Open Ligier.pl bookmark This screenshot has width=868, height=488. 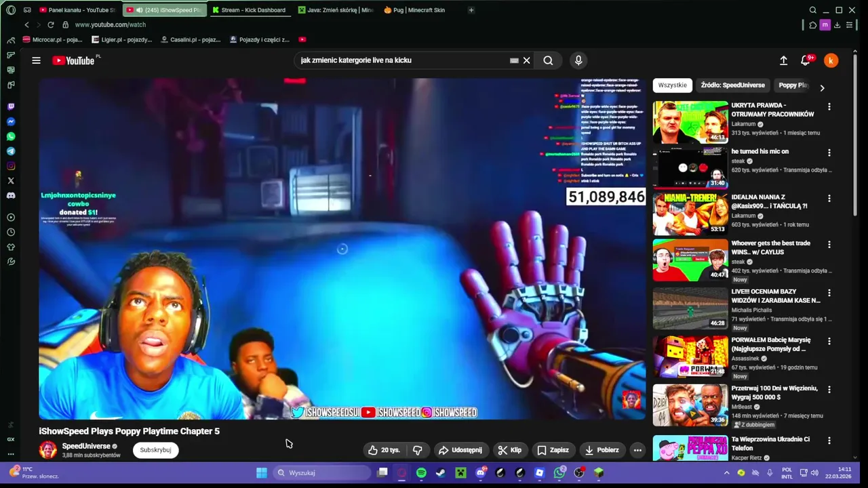tap(121, 39)
